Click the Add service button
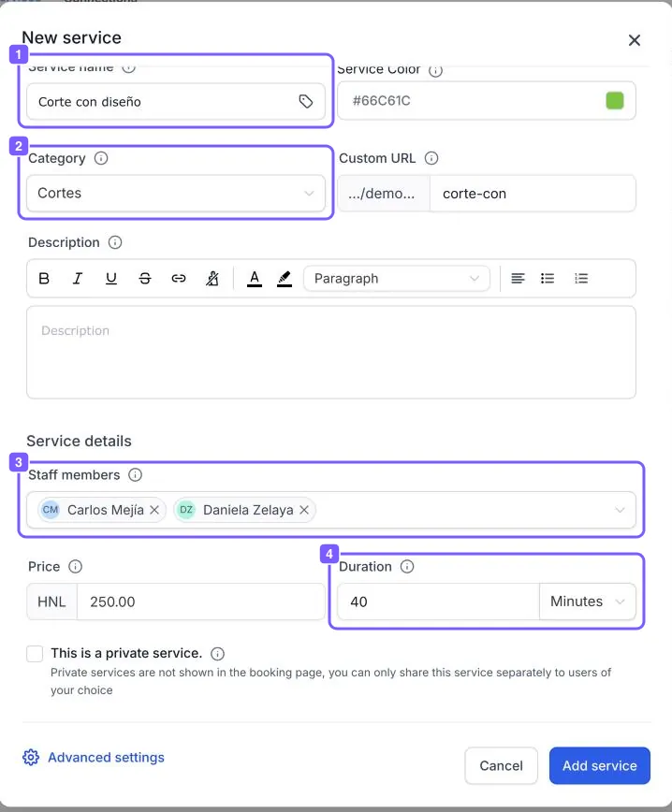 [x=599, y=765]
